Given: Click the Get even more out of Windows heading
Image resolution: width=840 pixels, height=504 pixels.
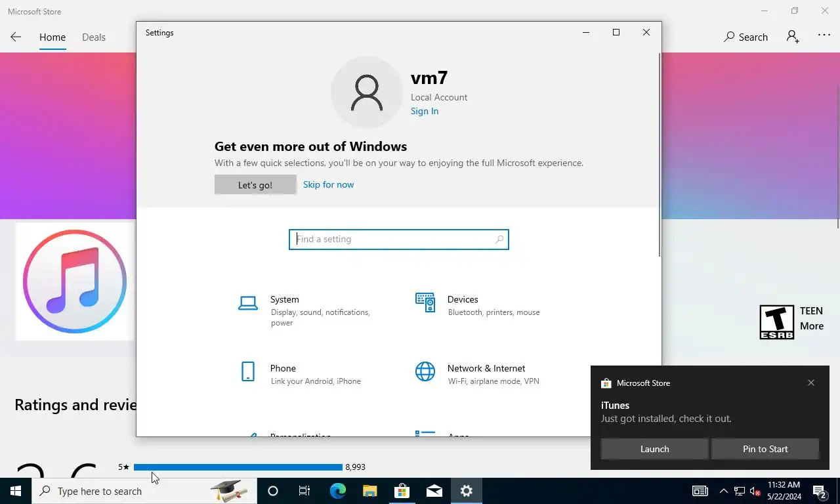Looking at the screenshot, I should (x=310, y=146).
